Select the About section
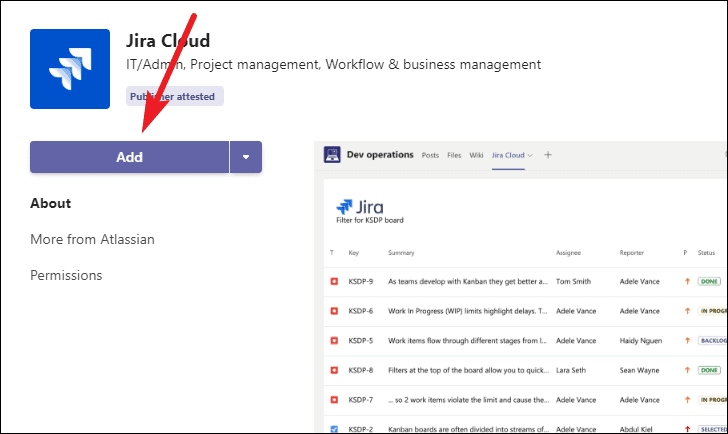The image size is (728, 434). pos(51,203)
